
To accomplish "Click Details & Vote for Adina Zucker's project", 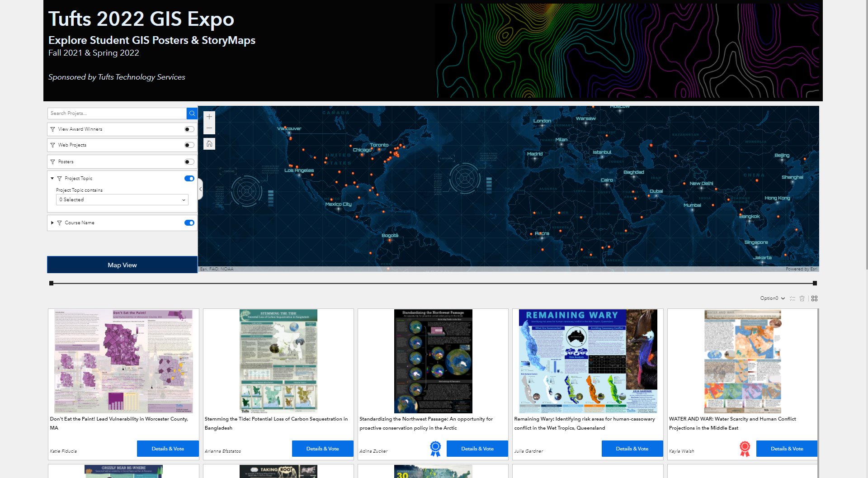I will pyautogui.click(x=477, y=449).
